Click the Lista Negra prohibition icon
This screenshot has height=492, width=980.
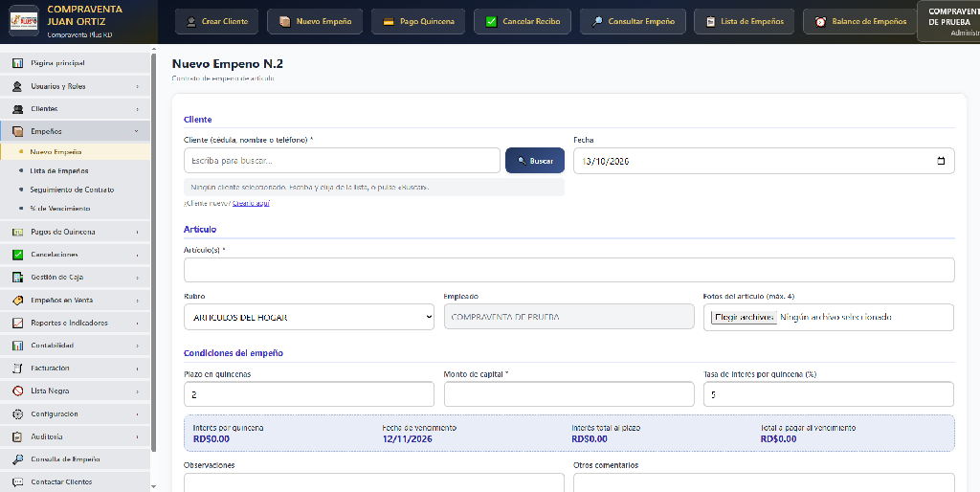[x=17, y=391]
